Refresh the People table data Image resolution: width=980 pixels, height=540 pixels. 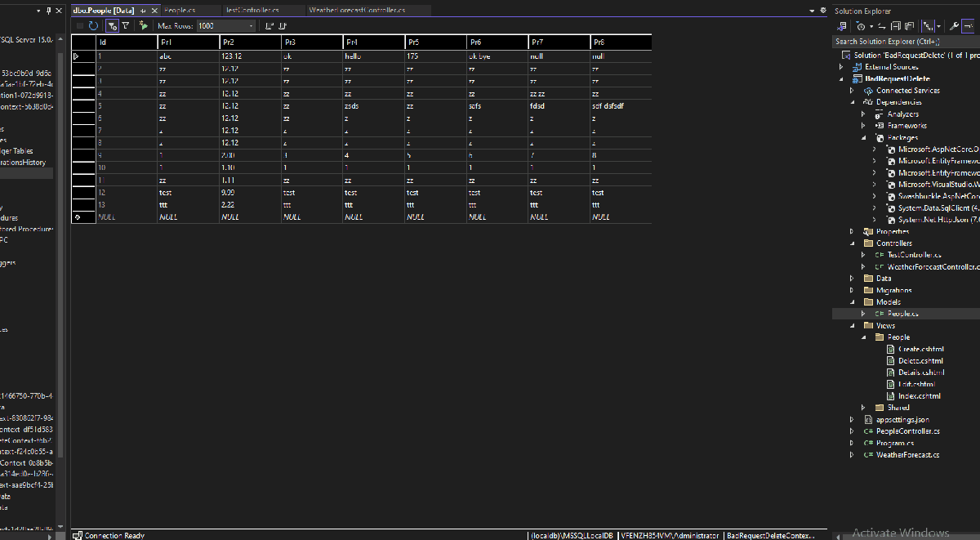click(x=93, y=26)
